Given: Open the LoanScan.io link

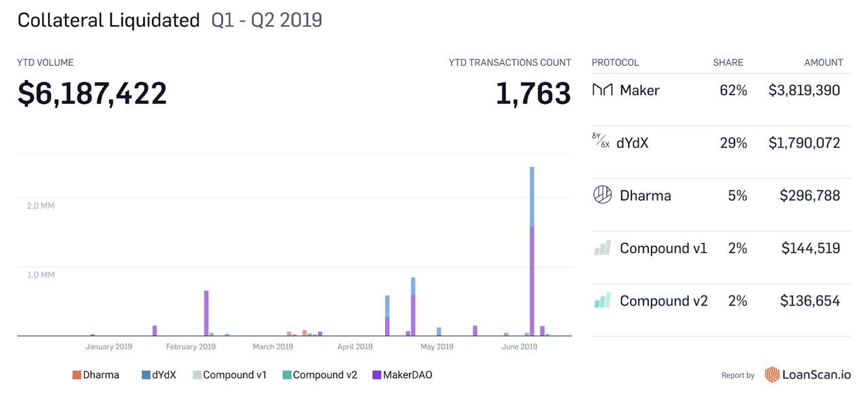Looking at the screenshot, I should pos(808,375).
